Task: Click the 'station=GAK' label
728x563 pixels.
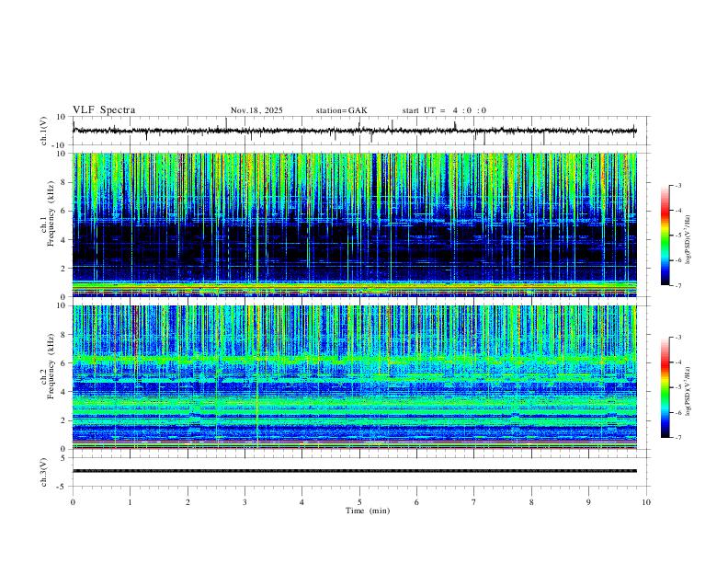Action: tap(342, 110)
